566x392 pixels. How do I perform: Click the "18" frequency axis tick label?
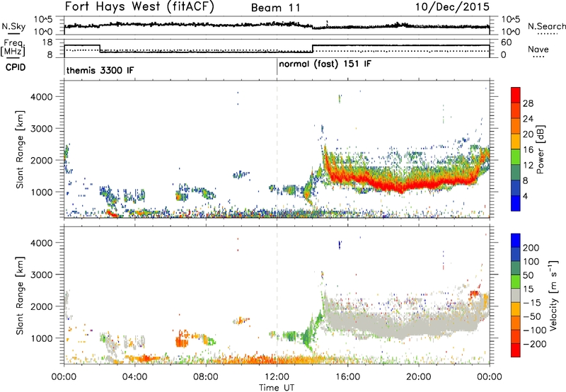[47, 42]
